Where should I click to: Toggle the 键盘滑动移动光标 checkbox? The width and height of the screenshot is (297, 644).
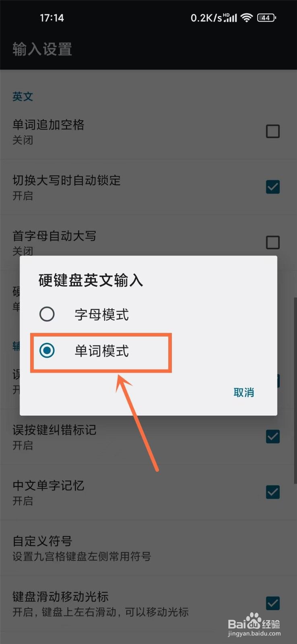click(273, 603)
